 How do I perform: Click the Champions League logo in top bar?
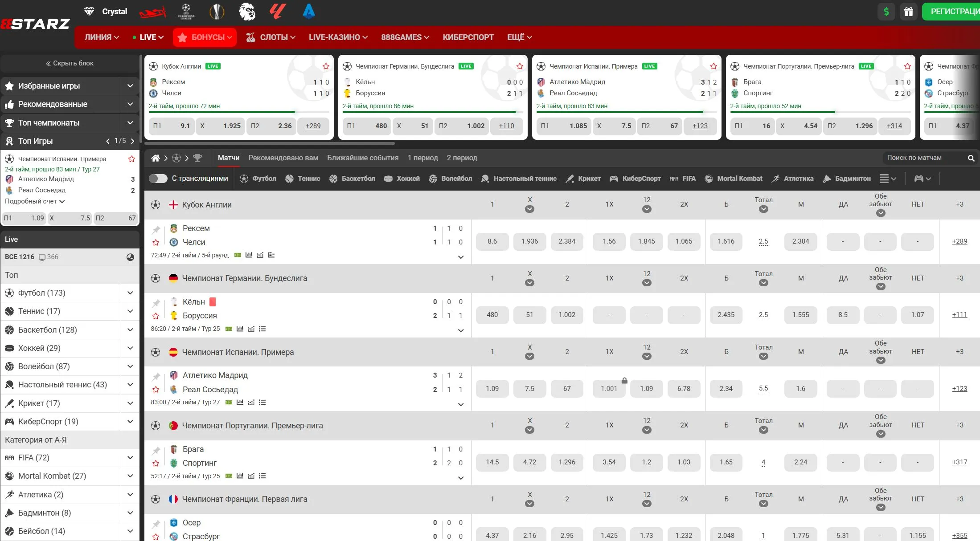pos(186,11)
